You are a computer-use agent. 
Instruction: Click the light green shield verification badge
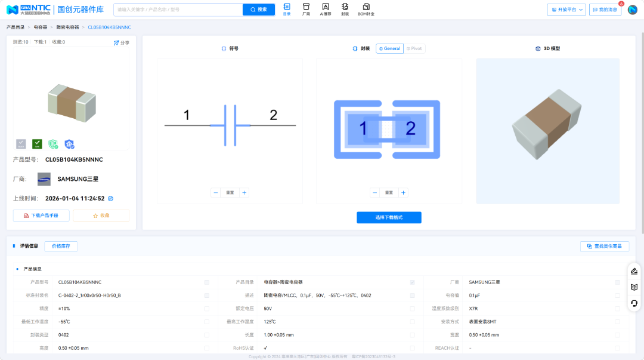click(53, 144)
